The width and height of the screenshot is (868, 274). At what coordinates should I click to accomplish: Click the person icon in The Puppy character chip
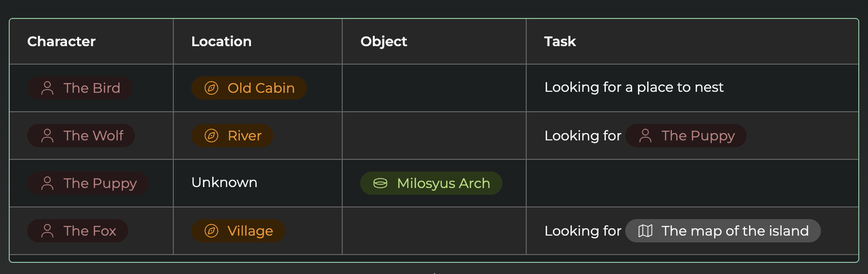[48, 183]
